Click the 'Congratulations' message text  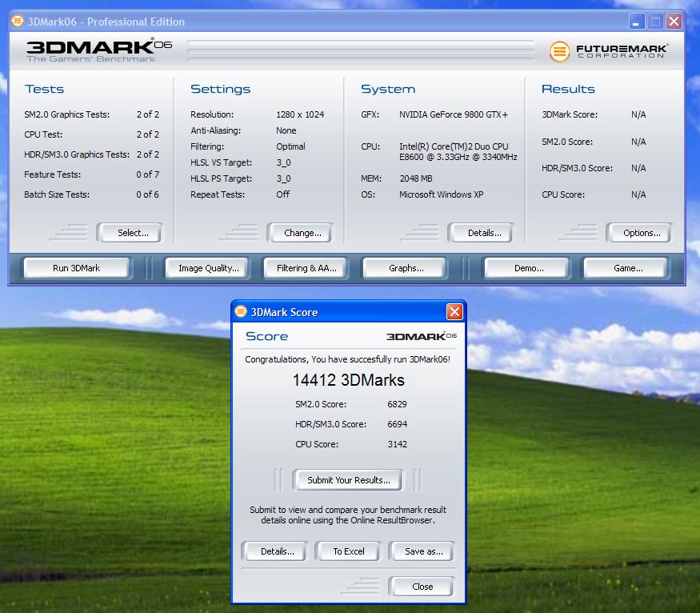pos(347,359)
